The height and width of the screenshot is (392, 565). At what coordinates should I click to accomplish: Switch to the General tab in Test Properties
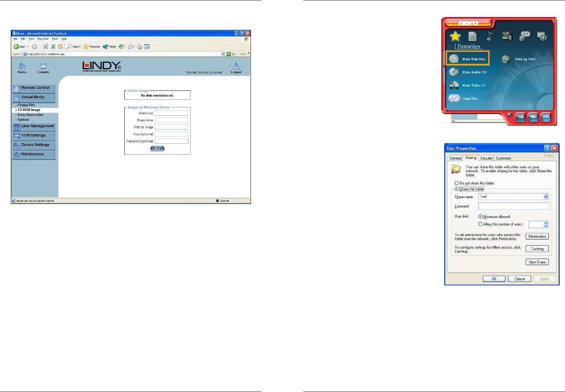455,158
